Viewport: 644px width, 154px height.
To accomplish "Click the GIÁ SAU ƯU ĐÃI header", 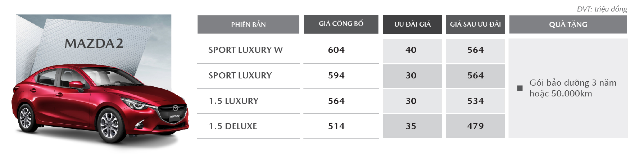I will [x=475, y=24].
